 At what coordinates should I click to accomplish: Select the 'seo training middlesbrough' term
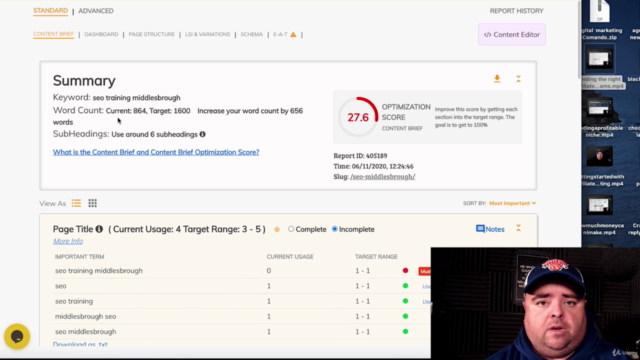(x=99, y=271)
